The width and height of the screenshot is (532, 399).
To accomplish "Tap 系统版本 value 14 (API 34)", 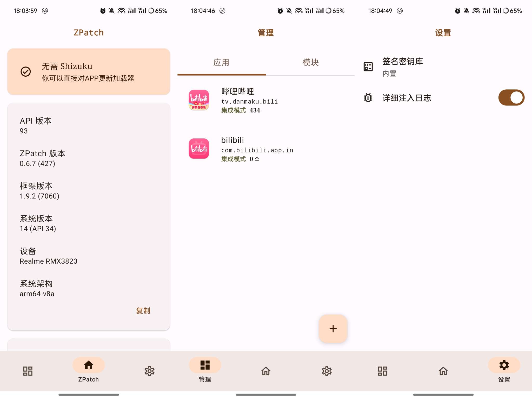I will click(38, 229).
